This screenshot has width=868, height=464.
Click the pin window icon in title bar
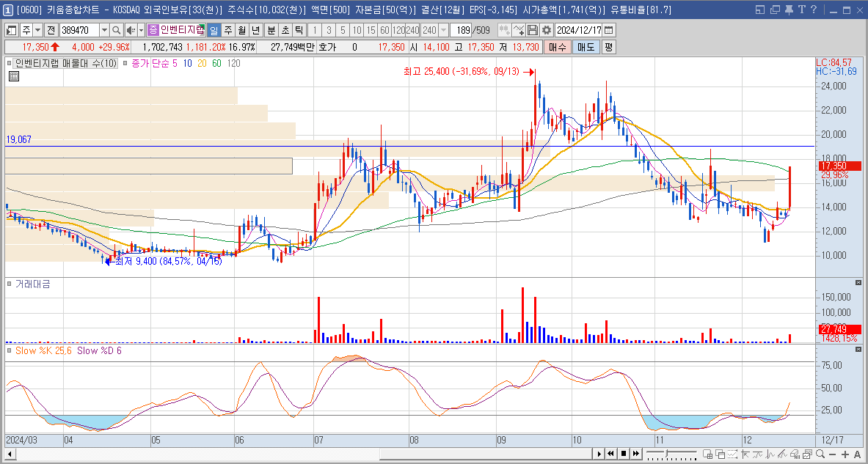[x=789, y=10]
